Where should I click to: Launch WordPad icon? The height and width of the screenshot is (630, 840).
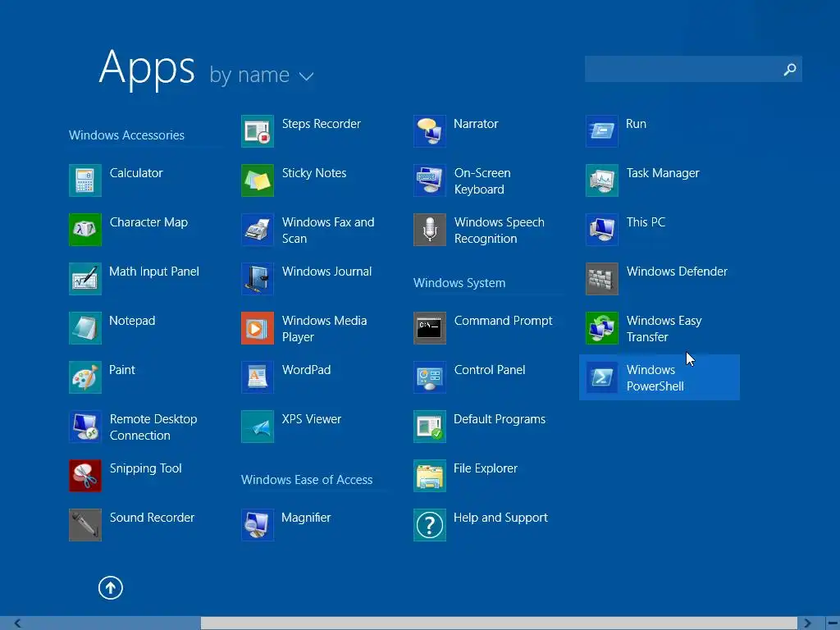point(258,377)
